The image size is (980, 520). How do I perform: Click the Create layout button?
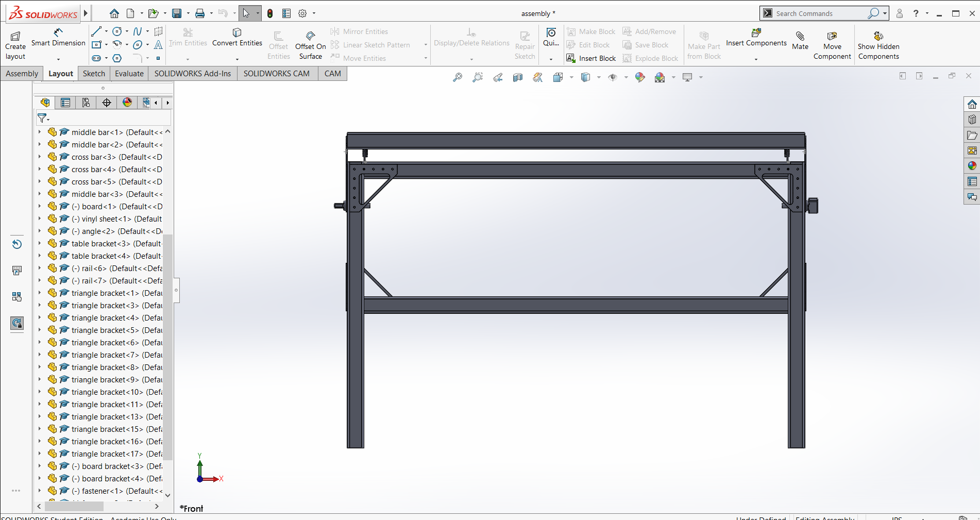(15, 45)
